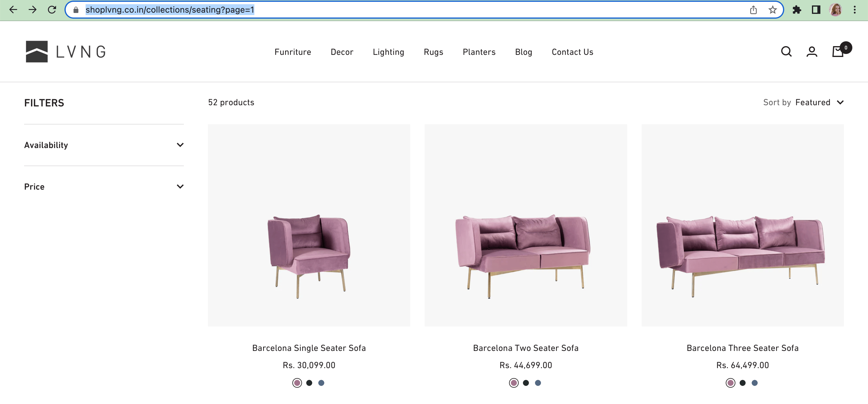Screen dimensions: 868x404
Task: Expand the Availability filter dropdown
Action: click(103, 144)
